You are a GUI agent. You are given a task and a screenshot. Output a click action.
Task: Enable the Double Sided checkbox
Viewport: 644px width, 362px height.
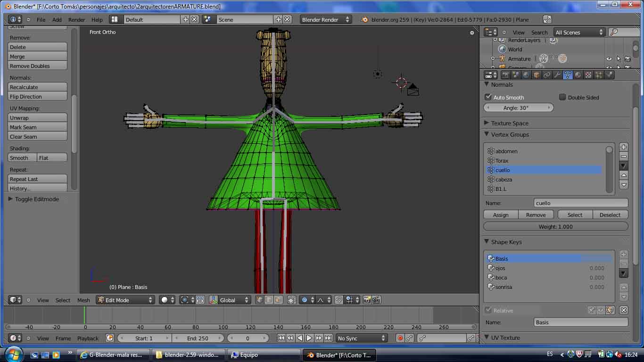point(562,97)
